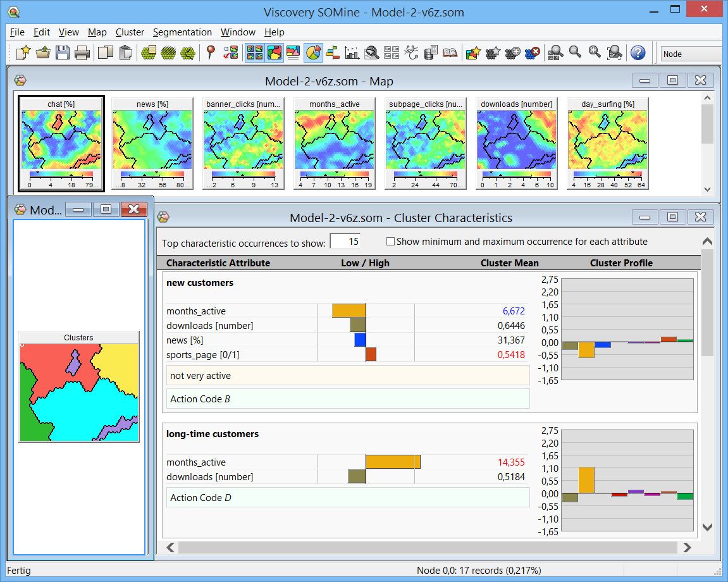Enable show minimum and maximum occurrence checkbox

(390, 242)
